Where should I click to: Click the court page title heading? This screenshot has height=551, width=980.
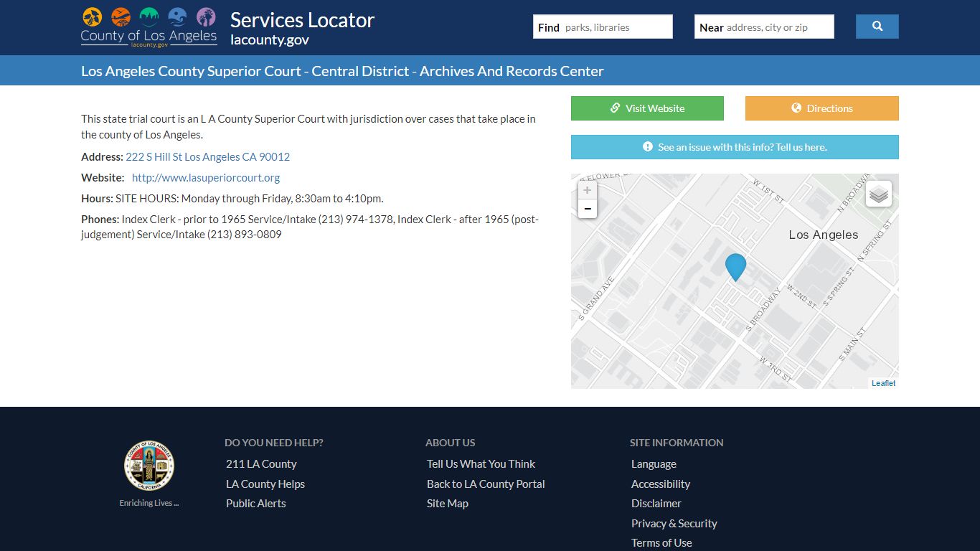[342, 71]
